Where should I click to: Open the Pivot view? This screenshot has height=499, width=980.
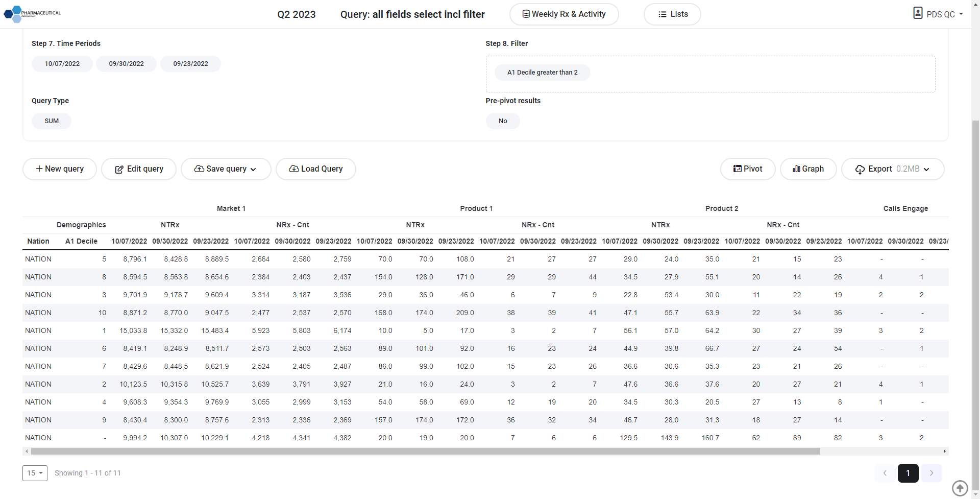[748, 169]
